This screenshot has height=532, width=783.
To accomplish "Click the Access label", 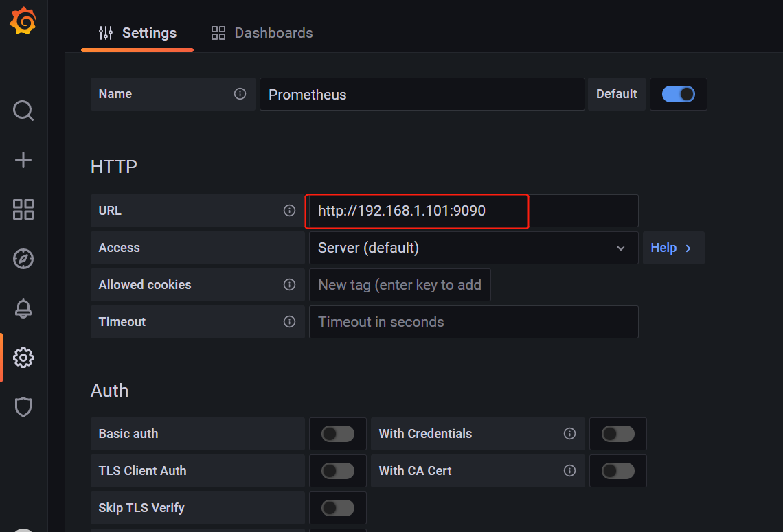I will [119, 248].
